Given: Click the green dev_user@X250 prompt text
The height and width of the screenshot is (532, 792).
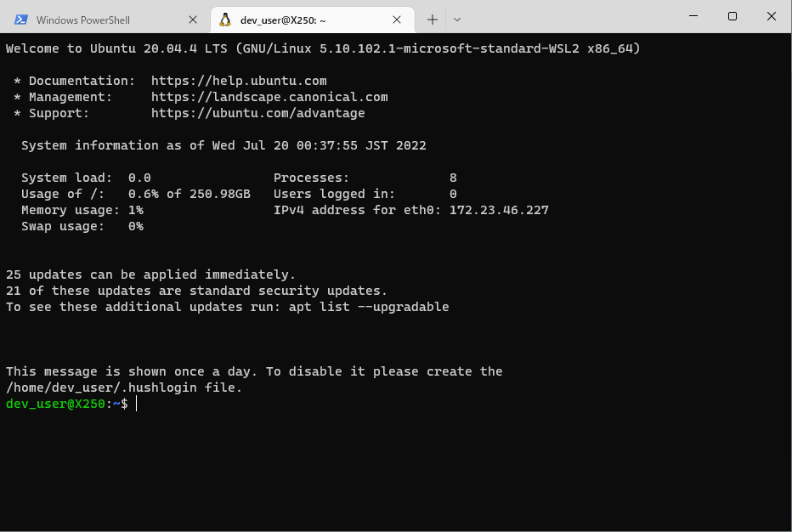Looking at the screenshot, I should click(x=55, y=404).
